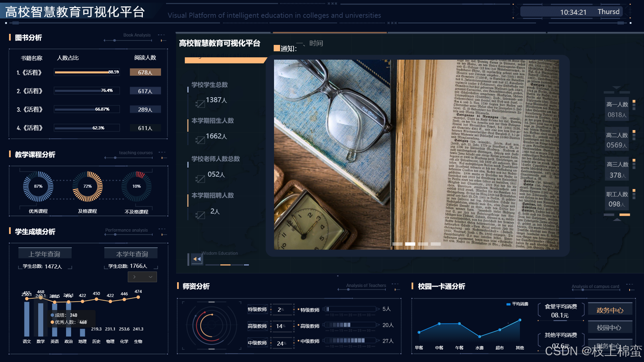Screen dimensions: 644x362
Task: Click the right chevron in year selector
Action: click(135, 277)
